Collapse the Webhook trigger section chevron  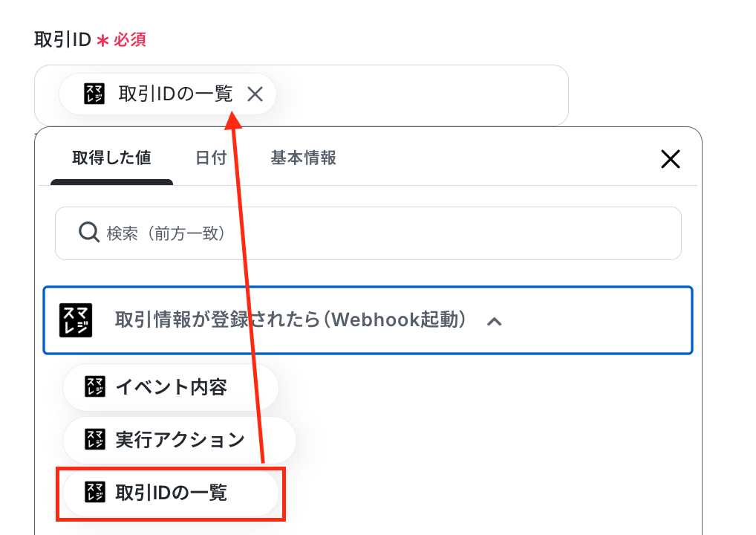tap(494, 321)
